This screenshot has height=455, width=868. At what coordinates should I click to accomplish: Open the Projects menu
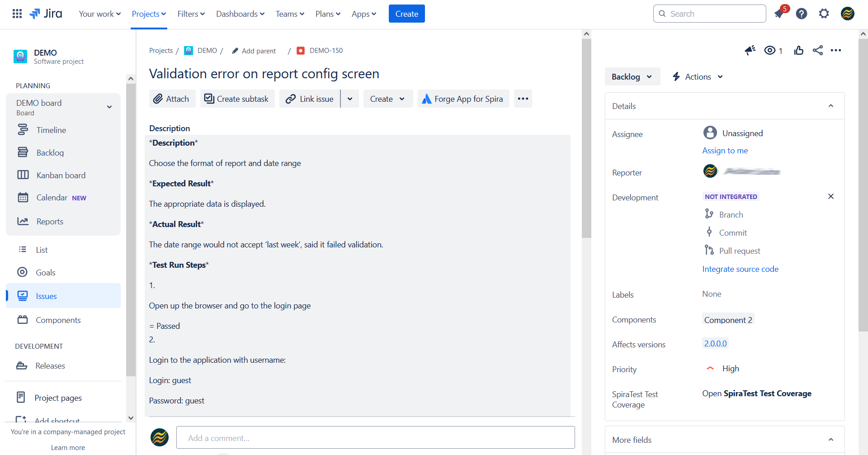pos(149,14)
